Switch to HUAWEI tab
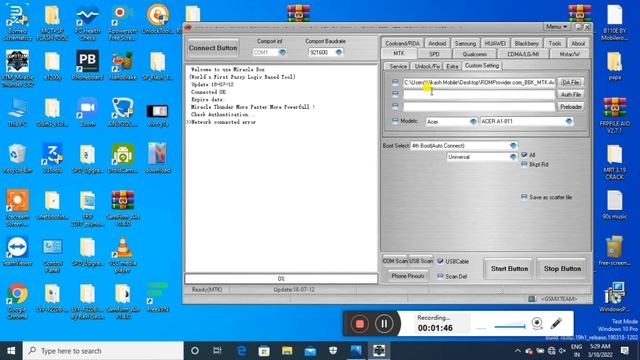640x360 pixels. [x=495, y=43]
